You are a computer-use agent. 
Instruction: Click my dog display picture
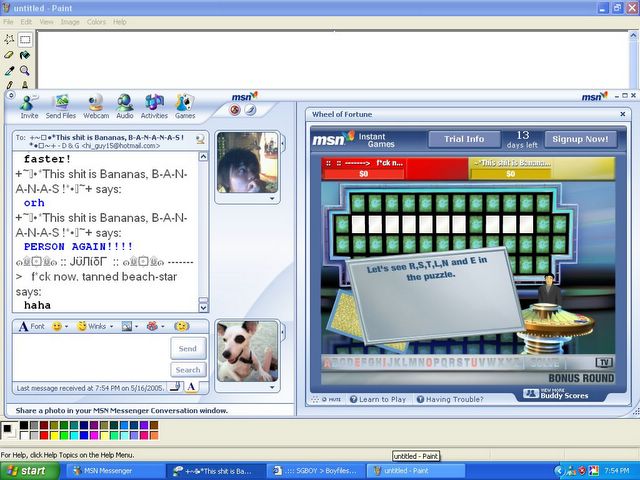[247, 351]
